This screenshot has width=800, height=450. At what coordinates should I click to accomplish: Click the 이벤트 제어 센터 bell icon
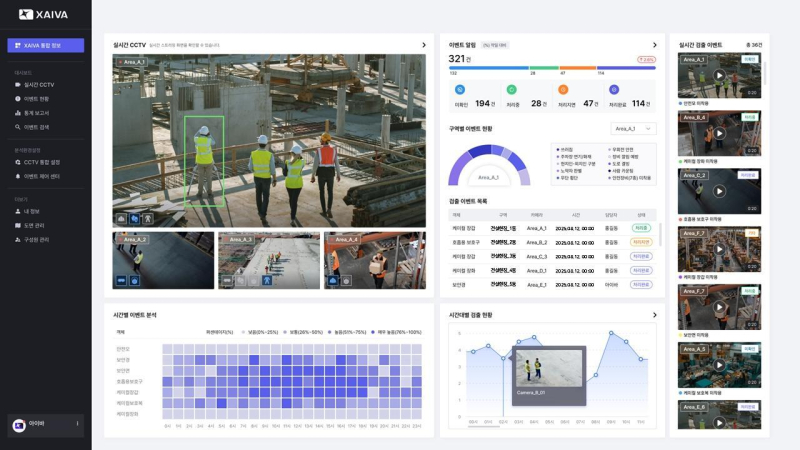(18, 176)
